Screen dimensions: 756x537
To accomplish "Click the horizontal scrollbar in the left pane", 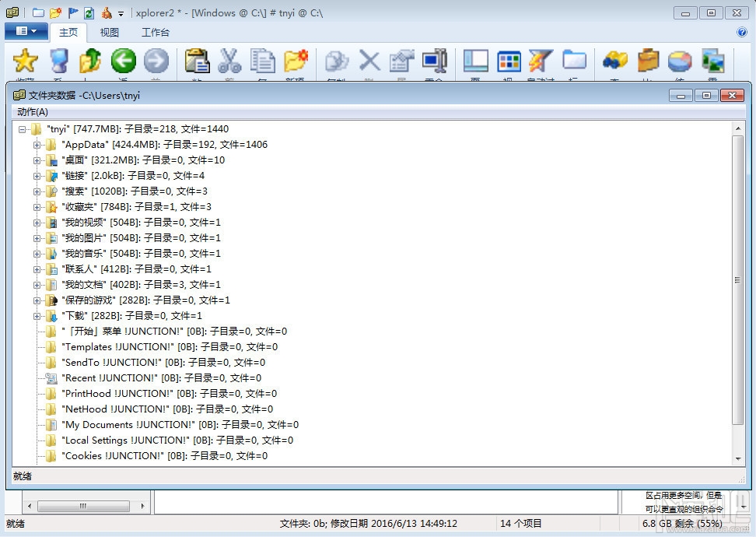I will [83, 505].
